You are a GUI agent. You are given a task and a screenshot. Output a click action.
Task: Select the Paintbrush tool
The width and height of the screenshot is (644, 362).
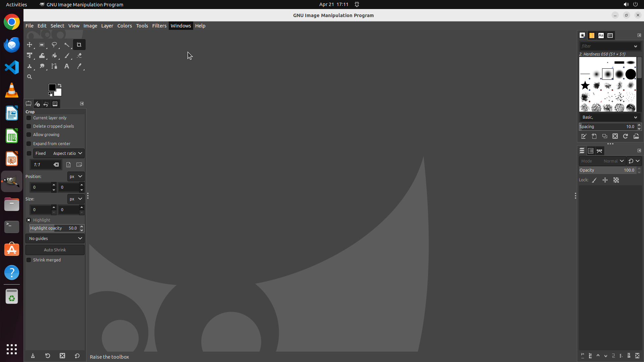click(x=67, y=56)
